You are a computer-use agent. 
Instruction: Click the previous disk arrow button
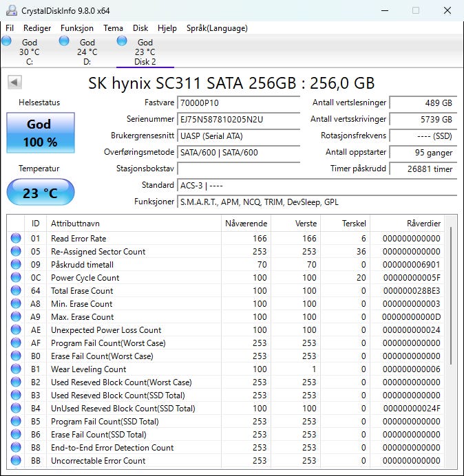[14, 83]
